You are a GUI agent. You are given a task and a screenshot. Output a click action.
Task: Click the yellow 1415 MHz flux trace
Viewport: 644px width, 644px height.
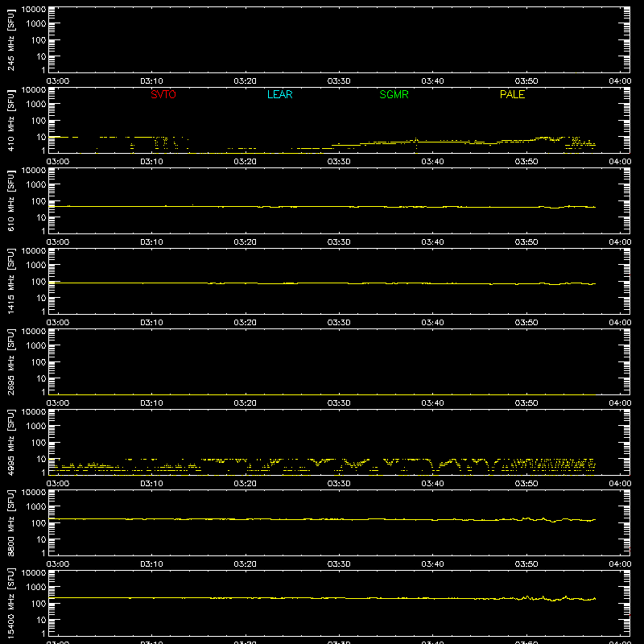tap(323, 283)
